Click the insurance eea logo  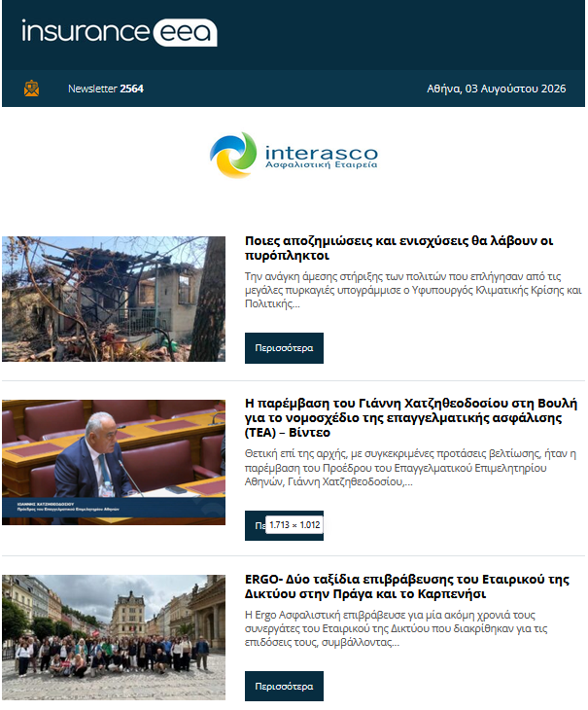(x=120, y=32)
